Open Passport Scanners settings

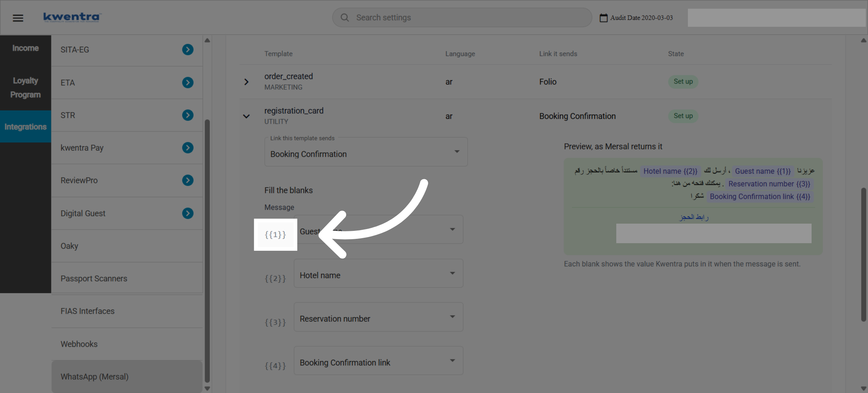(x=127, y=279)
